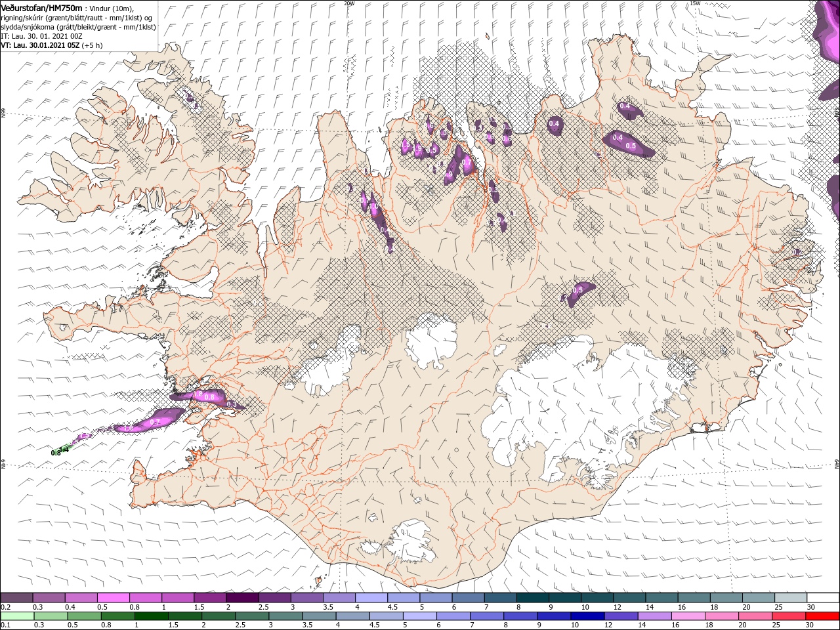Click the valid time line VT: Lau. 30.01.2021 05Z

pos(40,45)
